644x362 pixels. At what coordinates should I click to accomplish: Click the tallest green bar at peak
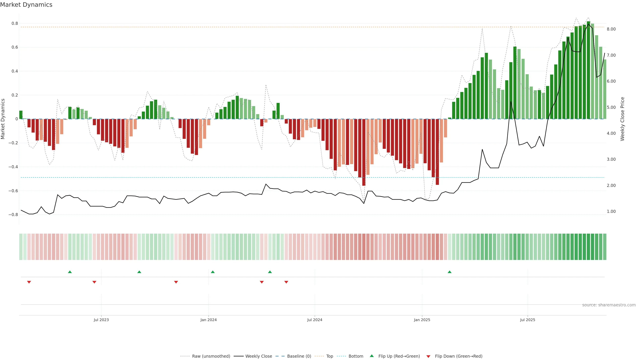tap(588, 70)
